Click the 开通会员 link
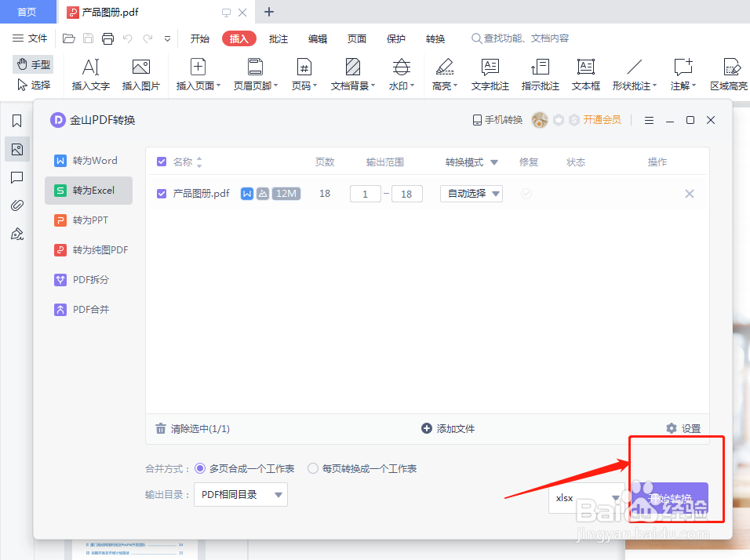The width and height of the screenshot is (750, 560). [602, 120]
